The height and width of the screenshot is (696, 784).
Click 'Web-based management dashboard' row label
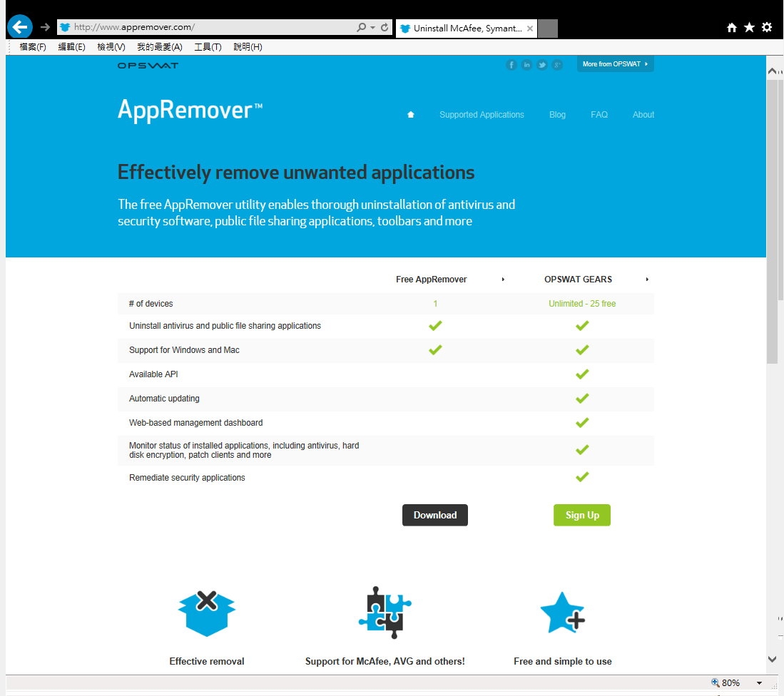pyautogui.click(x=195, y=423)
